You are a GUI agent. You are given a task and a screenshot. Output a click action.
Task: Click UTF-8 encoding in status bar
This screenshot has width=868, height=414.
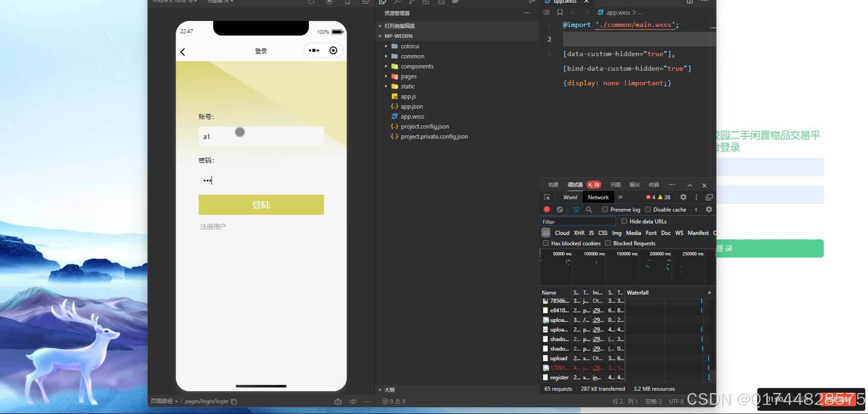[x=676, y=401]
